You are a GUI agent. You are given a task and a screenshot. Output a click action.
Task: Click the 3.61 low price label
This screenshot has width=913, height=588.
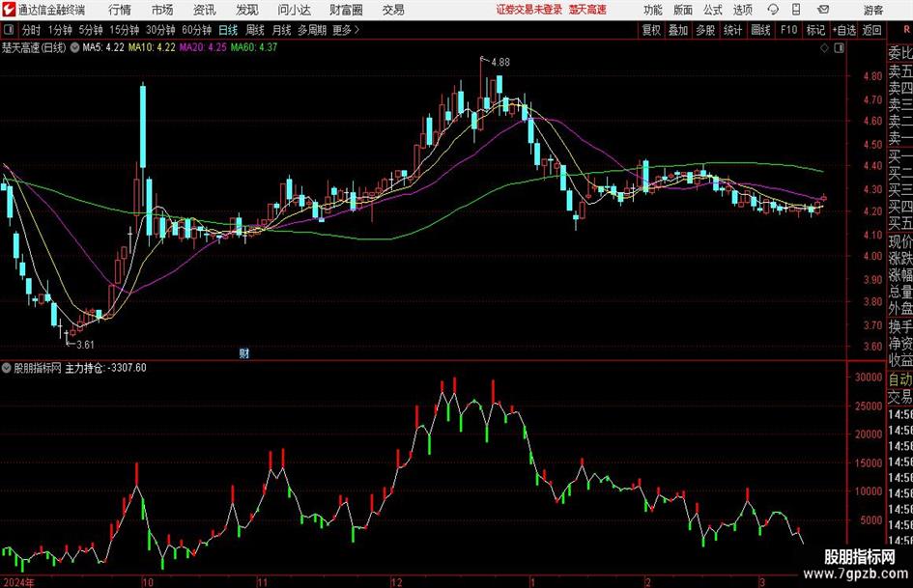pyautogui.click(x=85, y=345)
